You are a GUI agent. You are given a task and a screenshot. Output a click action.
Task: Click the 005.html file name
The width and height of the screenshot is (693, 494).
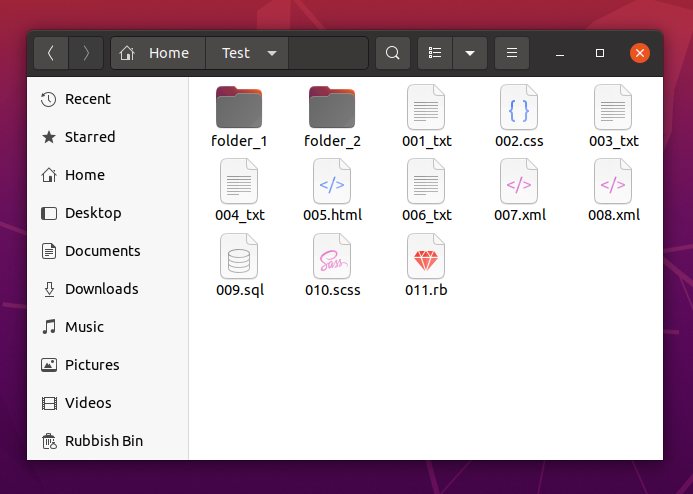[332, 215]
